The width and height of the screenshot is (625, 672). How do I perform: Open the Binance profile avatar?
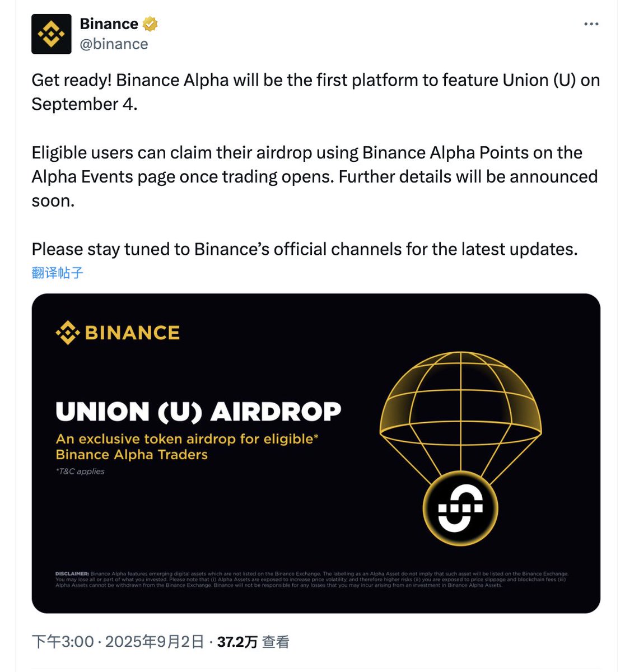[52, 34]
